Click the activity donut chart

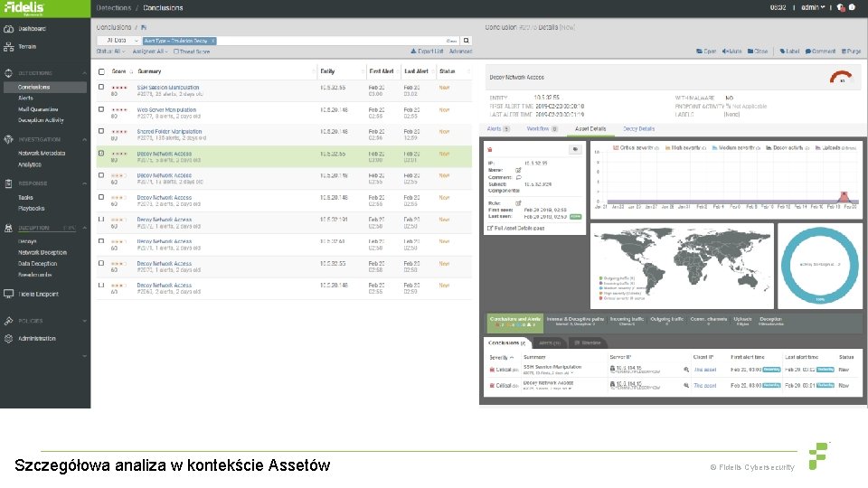[x=820, y=265]
